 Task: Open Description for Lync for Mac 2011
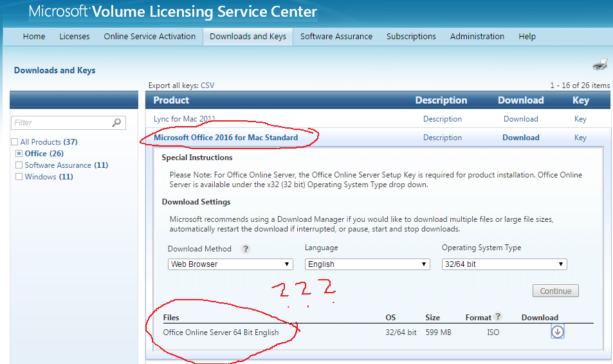click(443, 119)
